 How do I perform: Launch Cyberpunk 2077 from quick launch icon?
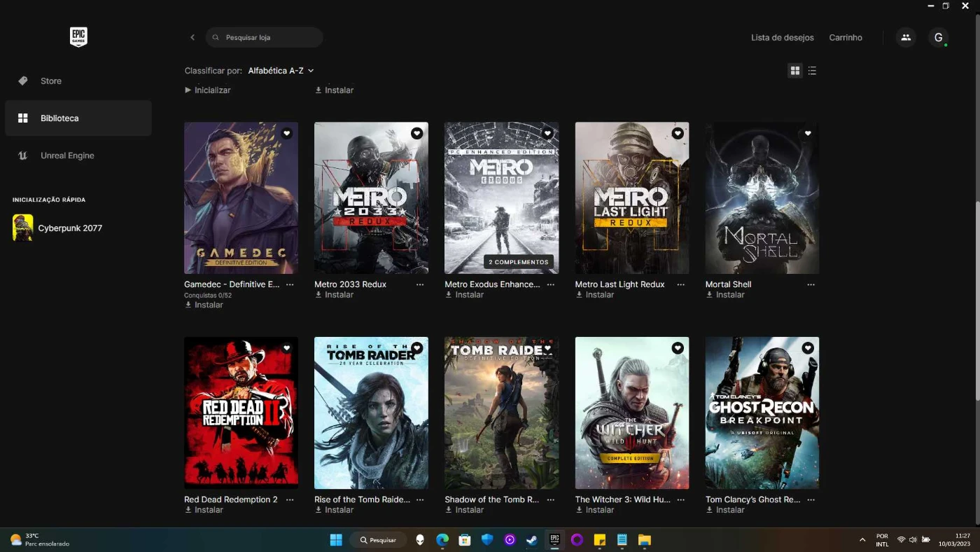tap(23, 228)
